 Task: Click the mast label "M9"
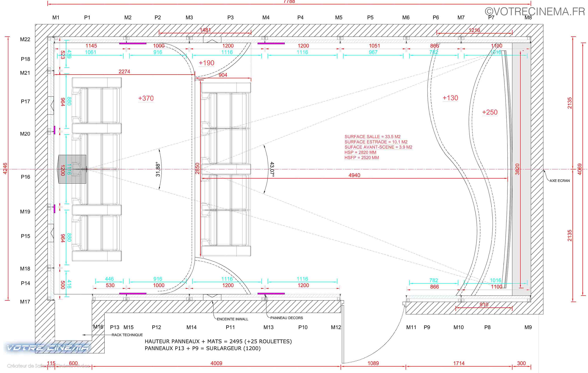(x=528, y=327)
